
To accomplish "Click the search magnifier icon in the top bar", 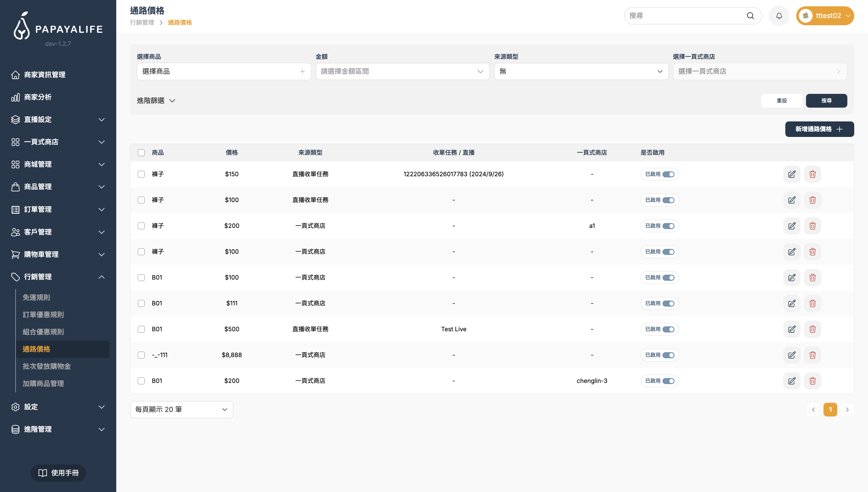I will 750,16.
